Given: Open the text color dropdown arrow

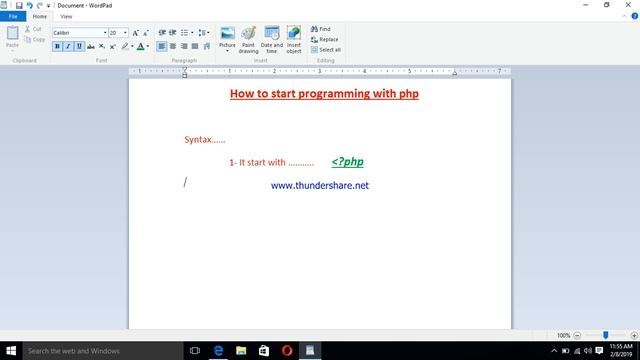Looking at the screenshot, I should point(148,47).
